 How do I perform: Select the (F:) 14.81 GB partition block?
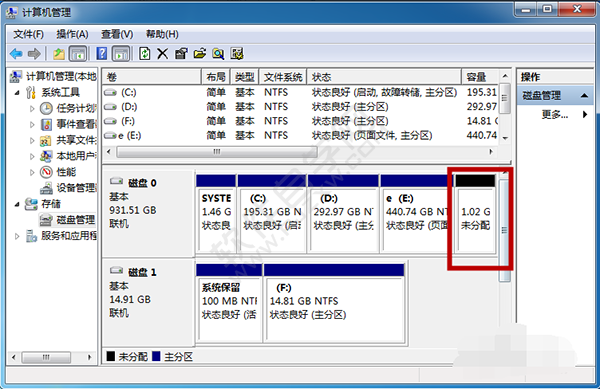click(x=334, y=303)
